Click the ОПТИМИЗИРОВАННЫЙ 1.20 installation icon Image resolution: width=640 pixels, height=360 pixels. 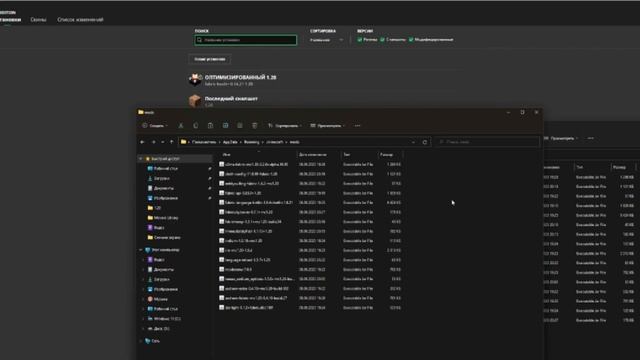195,80
